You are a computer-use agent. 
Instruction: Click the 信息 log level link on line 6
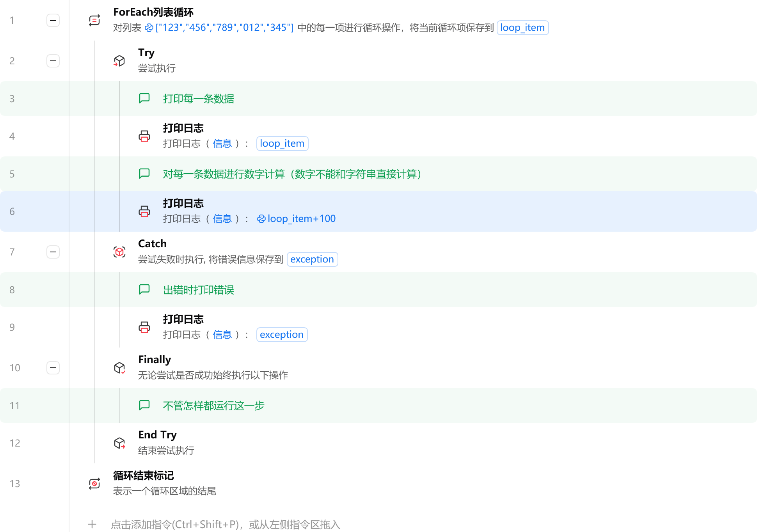(222, 219)
